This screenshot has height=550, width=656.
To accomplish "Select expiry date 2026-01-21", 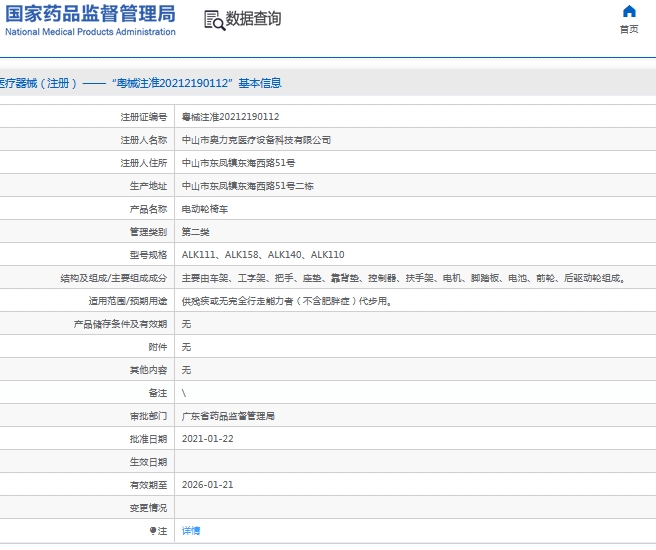I will (208, 485).
